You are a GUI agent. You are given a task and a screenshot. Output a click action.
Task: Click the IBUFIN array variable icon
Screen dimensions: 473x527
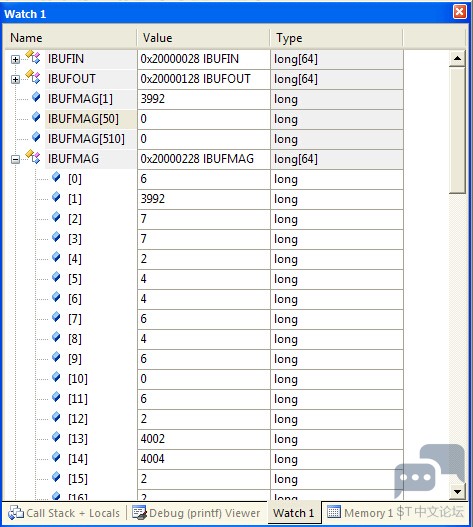point(33,57)
